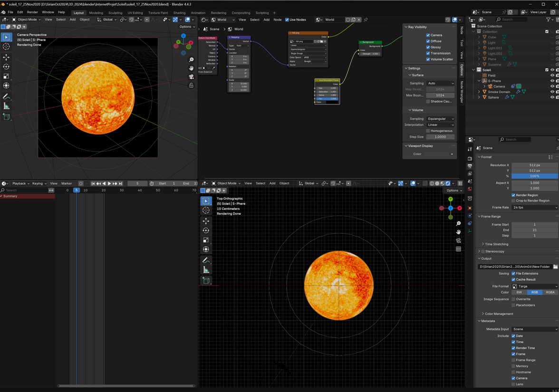Open the File Format dropdown showing Targa
559x392 pixels.
pos(535,286)
